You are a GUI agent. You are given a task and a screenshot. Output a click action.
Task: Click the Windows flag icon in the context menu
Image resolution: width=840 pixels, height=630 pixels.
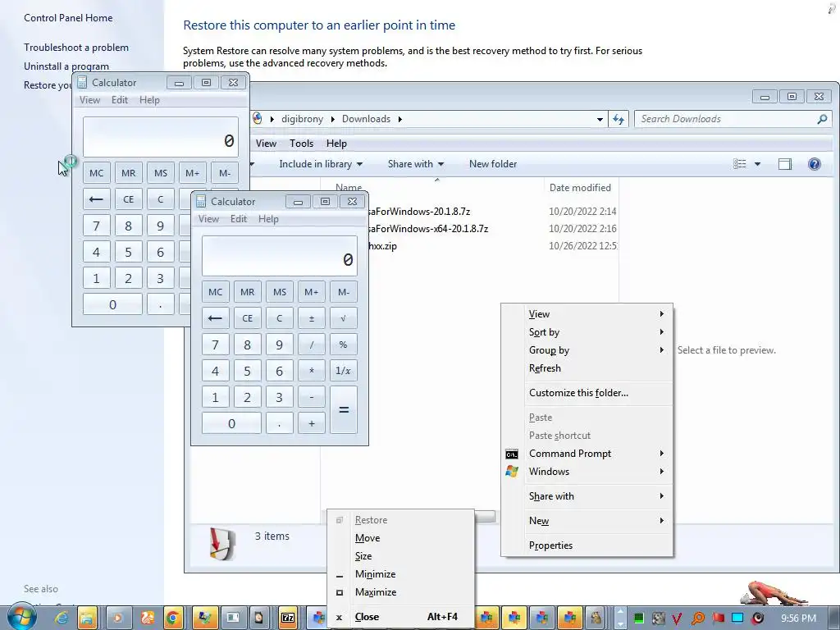click(512, 472)
